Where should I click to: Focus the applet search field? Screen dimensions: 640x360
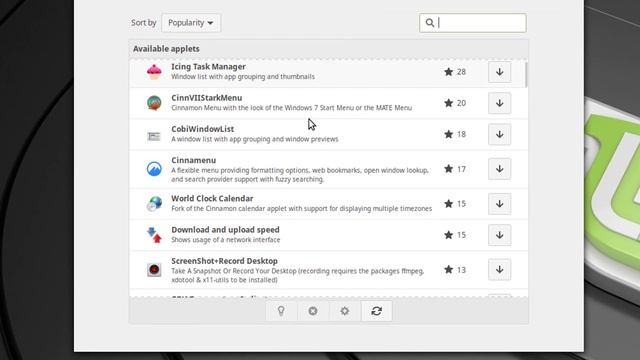coord(473,23)
